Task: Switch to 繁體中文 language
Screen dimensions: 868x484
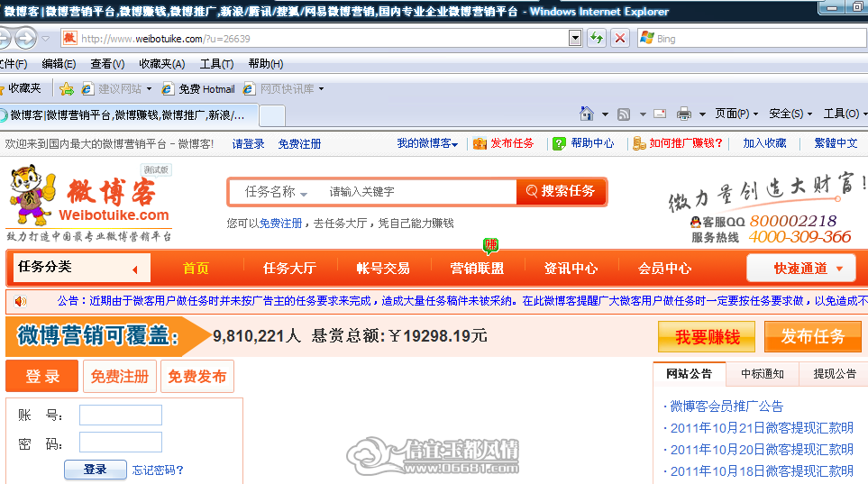Action: click(x=836, y=143)
